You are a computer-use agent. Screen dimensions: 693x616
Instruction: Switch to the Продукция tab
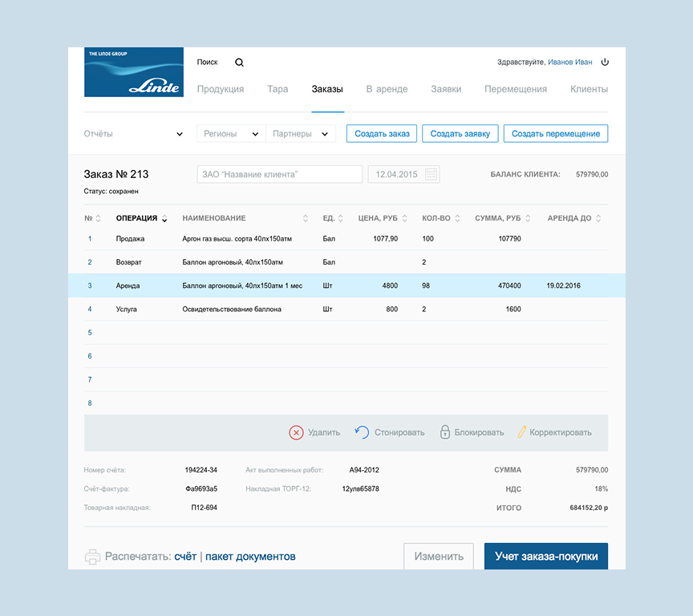point(221,89)
